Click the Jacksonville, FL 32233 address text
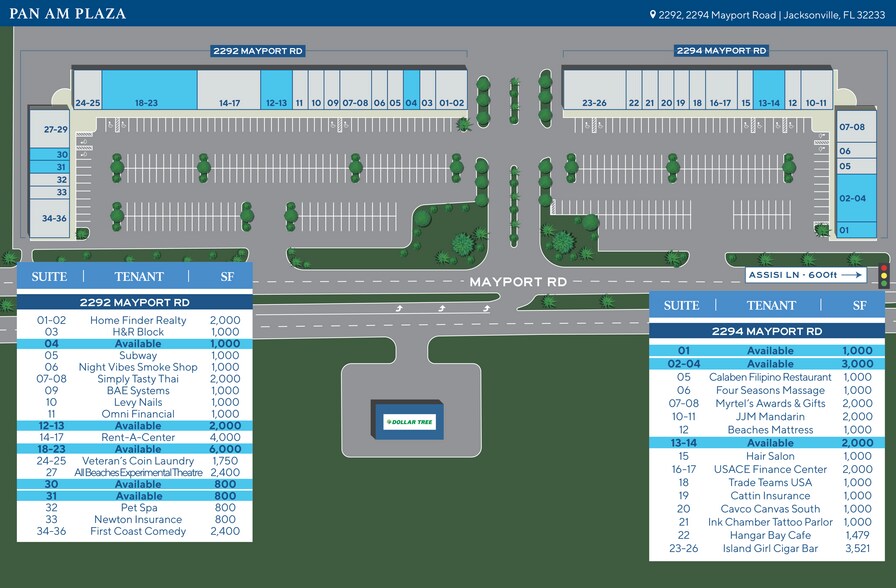The image size is (896, 588). (834, 15)
